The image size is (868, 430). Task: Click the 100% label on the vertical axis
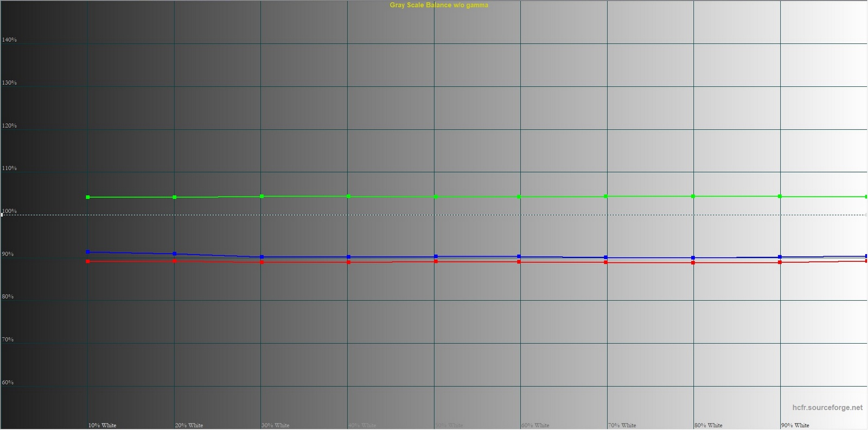point(9,211)
